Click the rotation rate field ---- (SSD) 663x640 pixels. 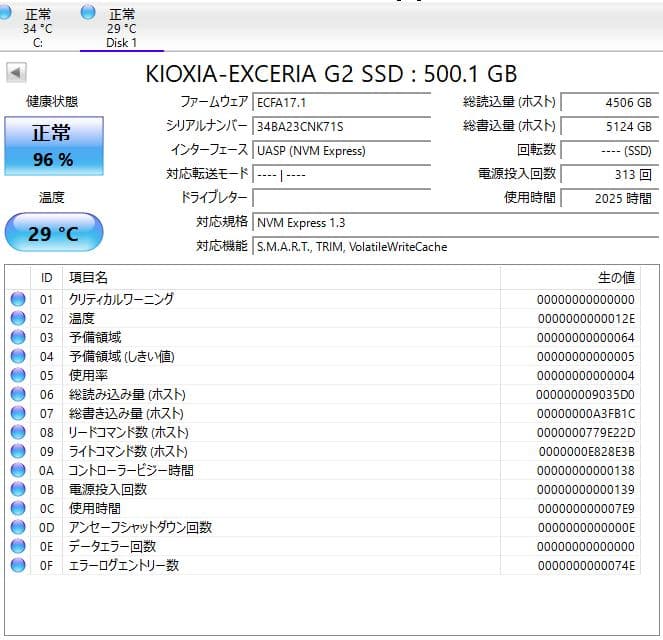pos(610,151)
